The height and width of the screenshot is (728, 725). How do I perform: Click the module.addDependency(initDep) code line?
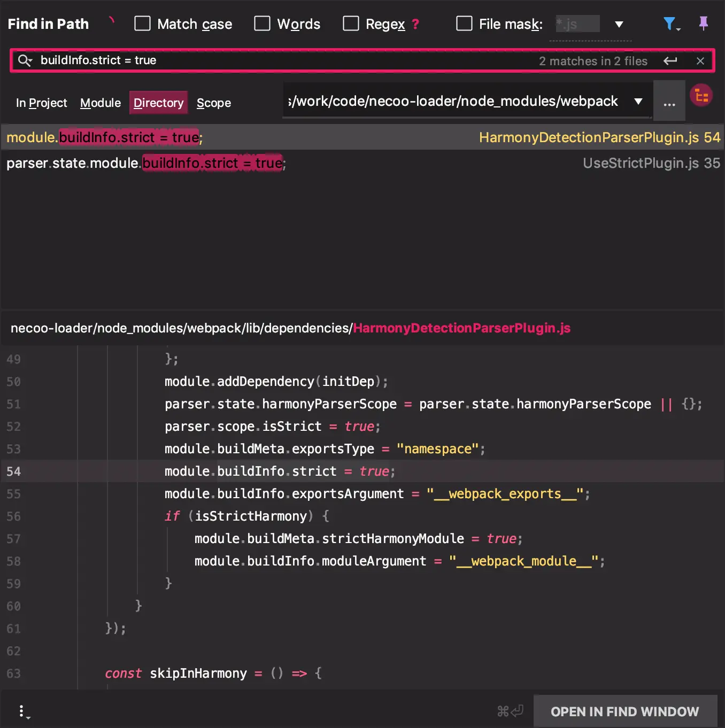pos(276,382)
